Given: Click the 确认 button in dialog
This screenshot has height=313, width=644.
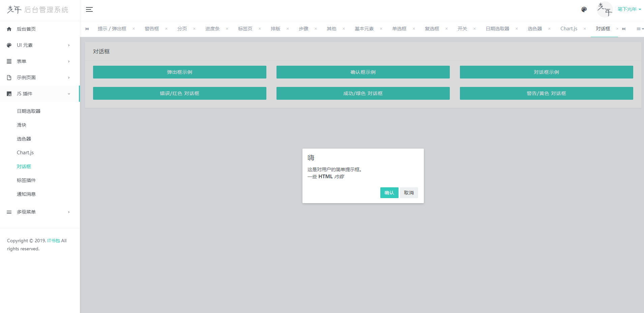Looking at the screenshot, I should pyautogui.click(x=389, y=193).
